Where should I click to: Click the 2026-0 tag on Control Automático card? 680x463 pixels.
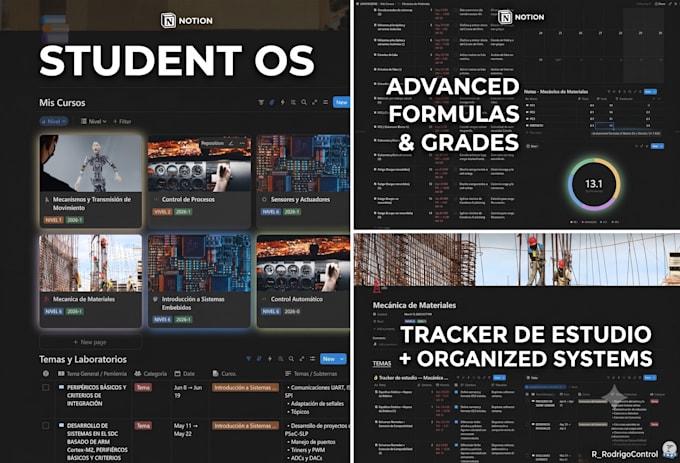(x=292, y=311)
